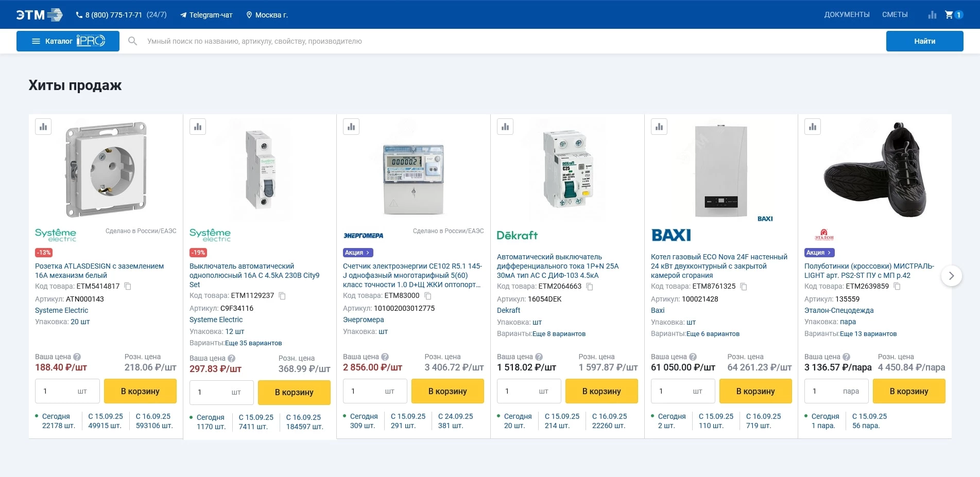Click the sneakers product image
The width and height of the screenshot is (980, 477).
[874, 170]
